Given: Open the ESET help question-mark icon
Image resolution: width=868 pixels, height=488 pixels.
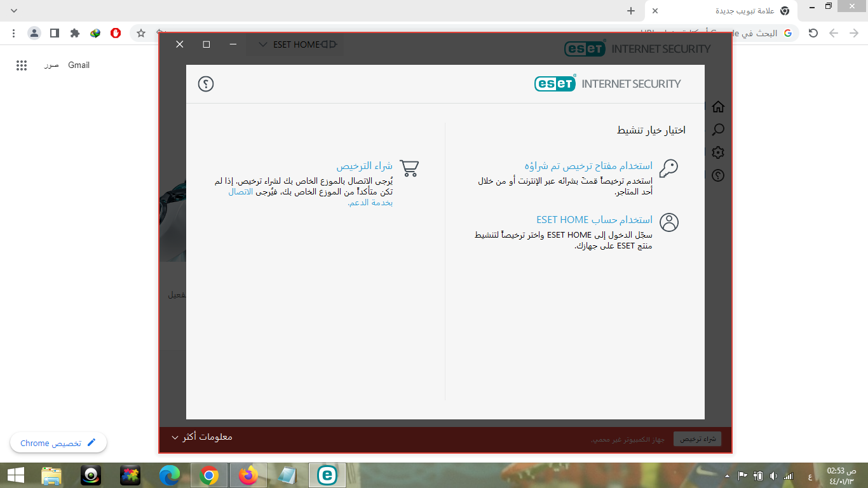Looking at the screenshot, I should [206, 84].
